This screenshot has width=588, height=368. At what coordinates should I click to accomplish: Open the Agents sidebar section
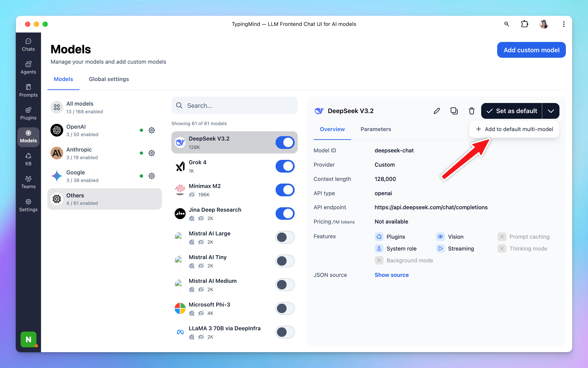coord(28,67)
